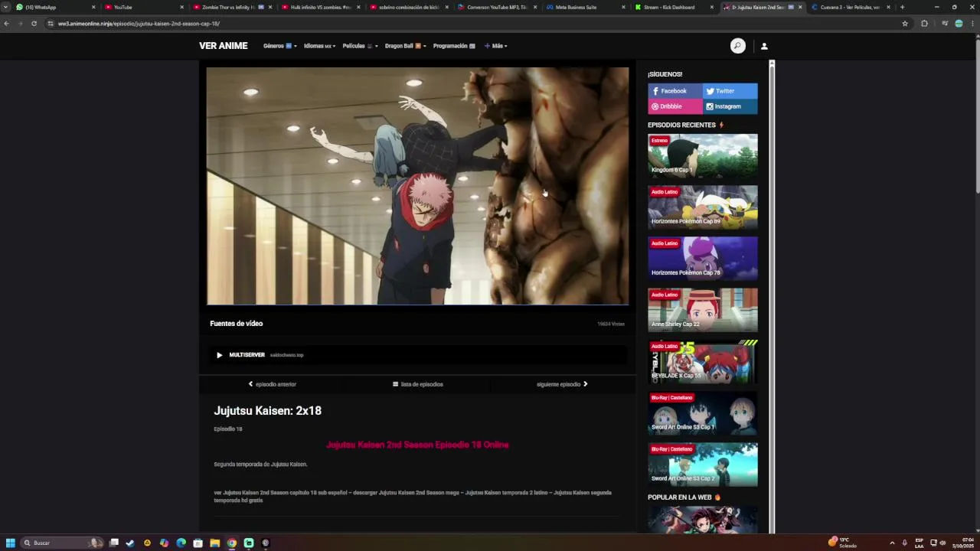980x551 pixels.
Task: Open the Twitter follow button
Action: tap(730, 91)
